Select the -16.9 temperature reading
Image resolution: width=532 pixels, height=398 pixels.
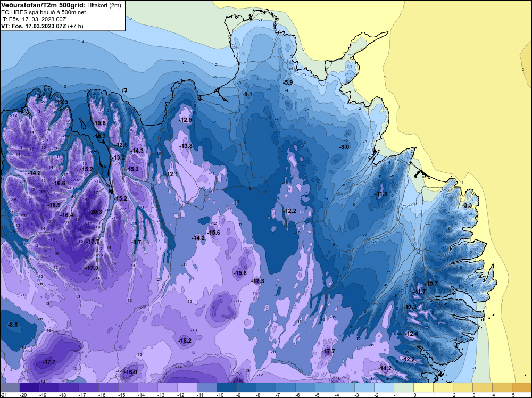pos(54,205)
